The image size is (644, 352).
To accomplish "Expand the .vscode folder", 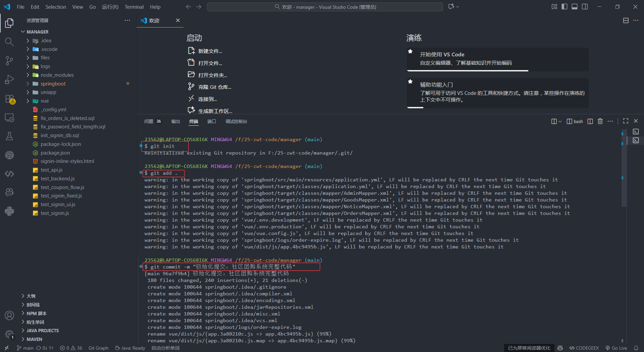I will (x=28, y=49).
